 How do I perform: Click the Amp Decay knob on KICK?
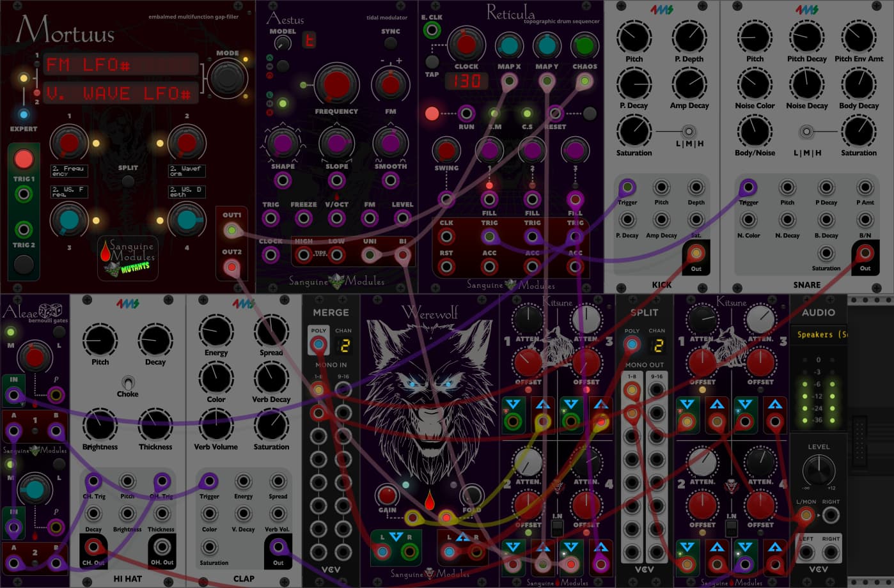pos(689,84)
